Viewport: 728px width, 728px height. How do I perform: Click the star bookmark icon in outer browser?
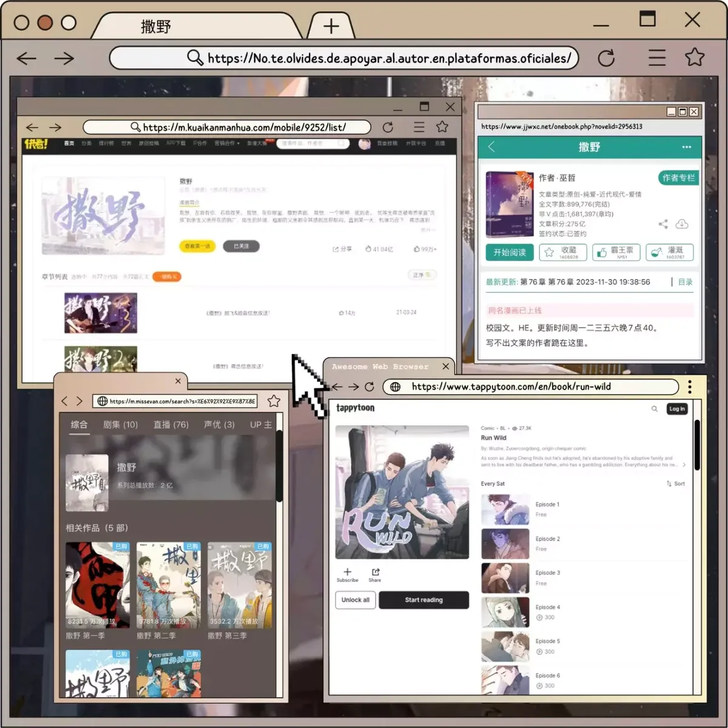[695, 57]
